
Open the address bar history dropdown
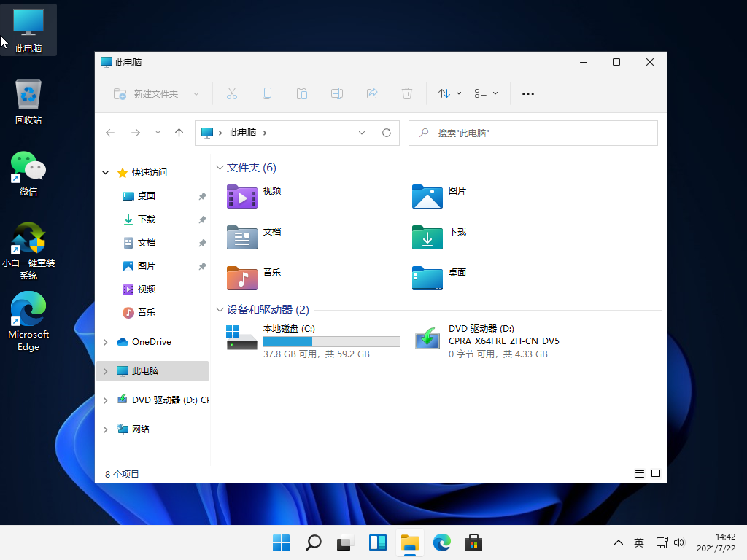362,133
